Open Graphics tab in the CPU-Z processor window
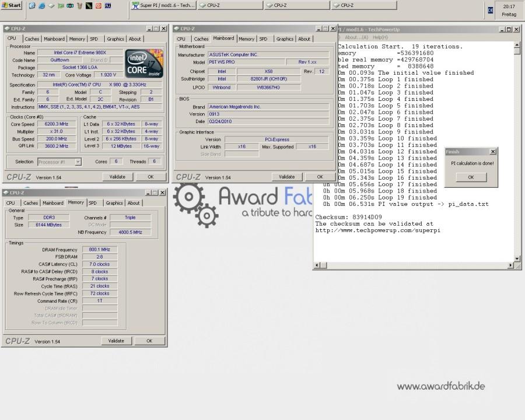 click(x=115, y=39)
